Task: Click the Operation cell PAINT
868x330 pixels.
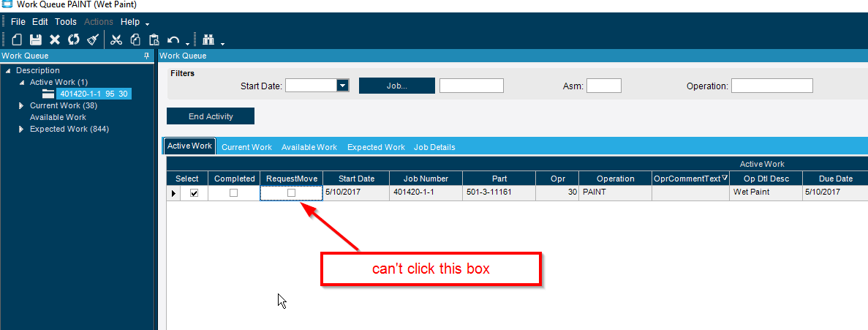Action: tap(615, 192)
